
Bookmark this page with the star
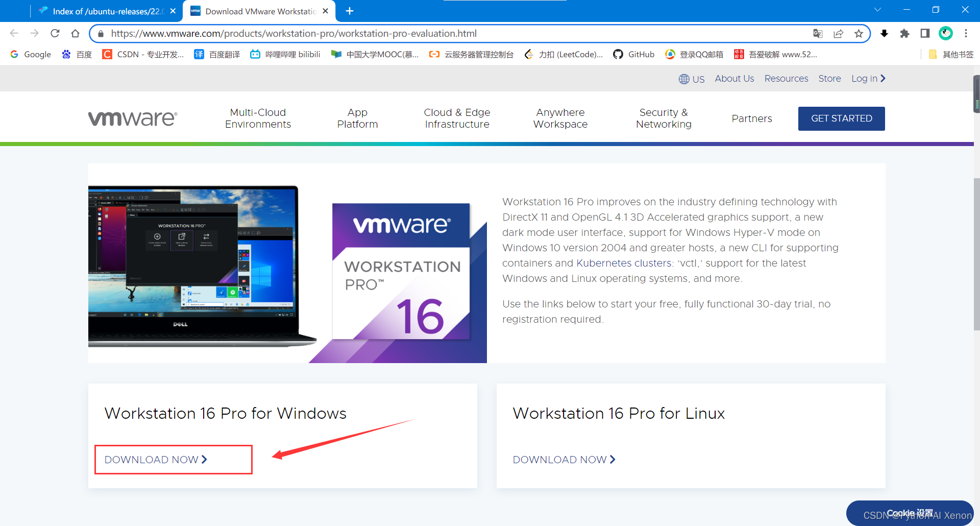pyautogui.click(x=859, y=34)
